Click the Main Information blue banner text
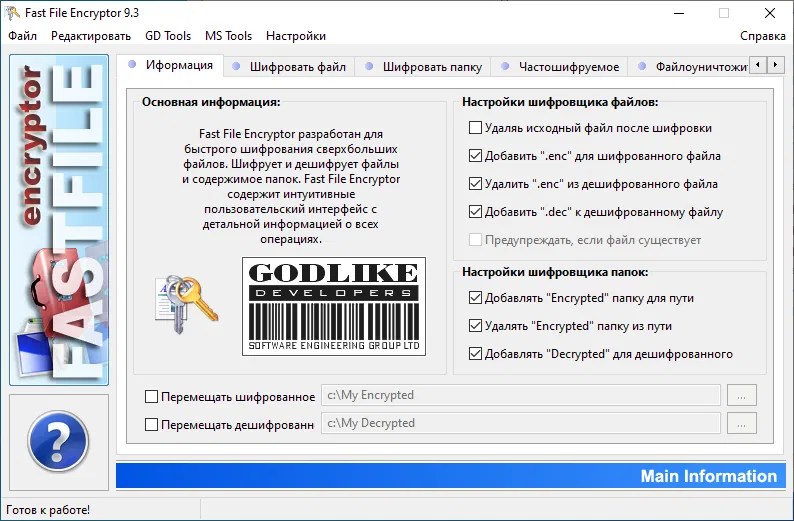Screen dimensions: 794x521 pos(708,476)
